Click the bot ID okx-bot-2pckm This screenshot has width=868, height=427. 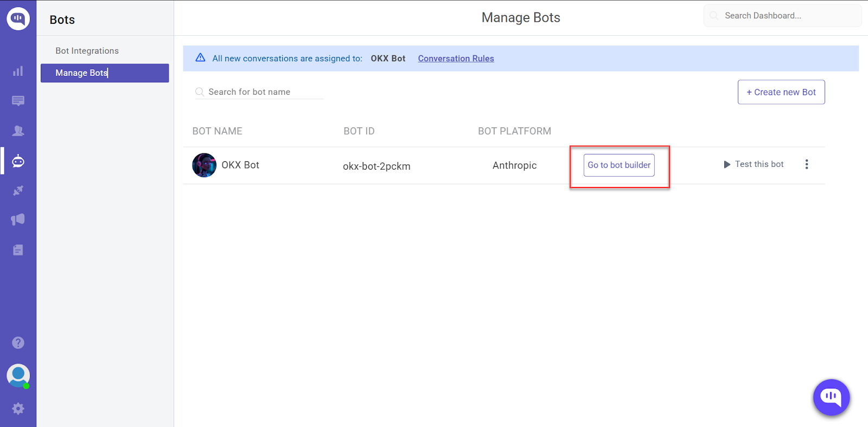(x=376, y=166)
